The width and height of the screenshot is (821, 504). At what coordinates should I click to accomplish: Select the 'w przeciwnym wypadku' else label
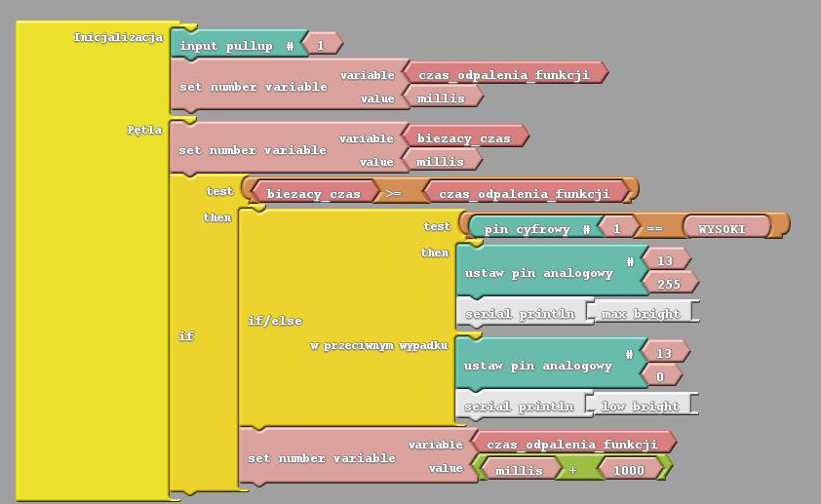tap(378, 346)
